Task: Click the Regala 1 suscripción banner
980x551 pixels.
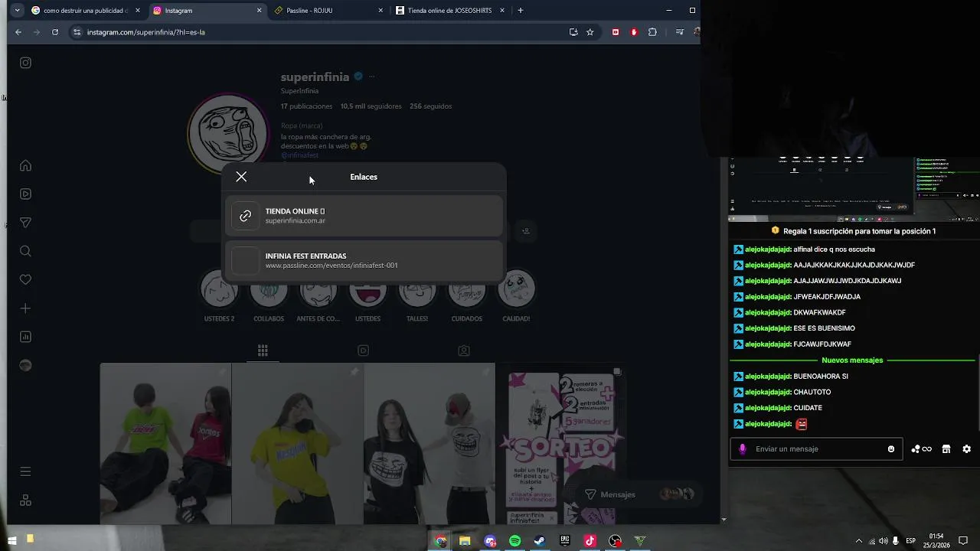Action: (853, 231)
